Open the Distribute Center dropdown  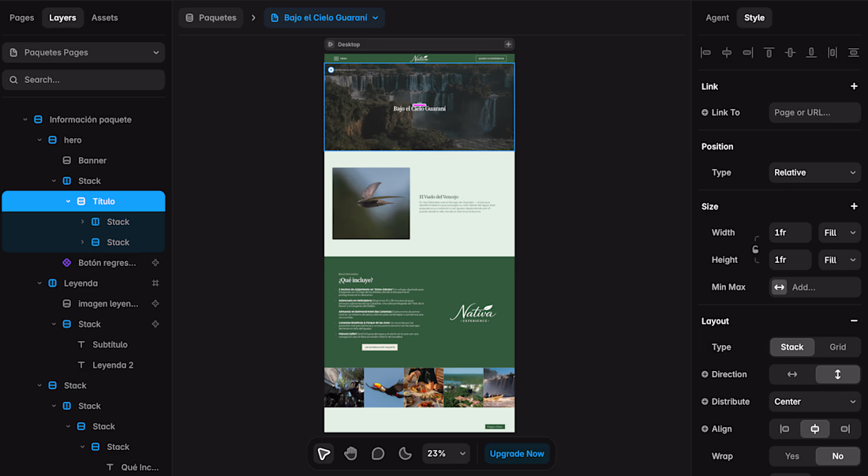[815, 402]
